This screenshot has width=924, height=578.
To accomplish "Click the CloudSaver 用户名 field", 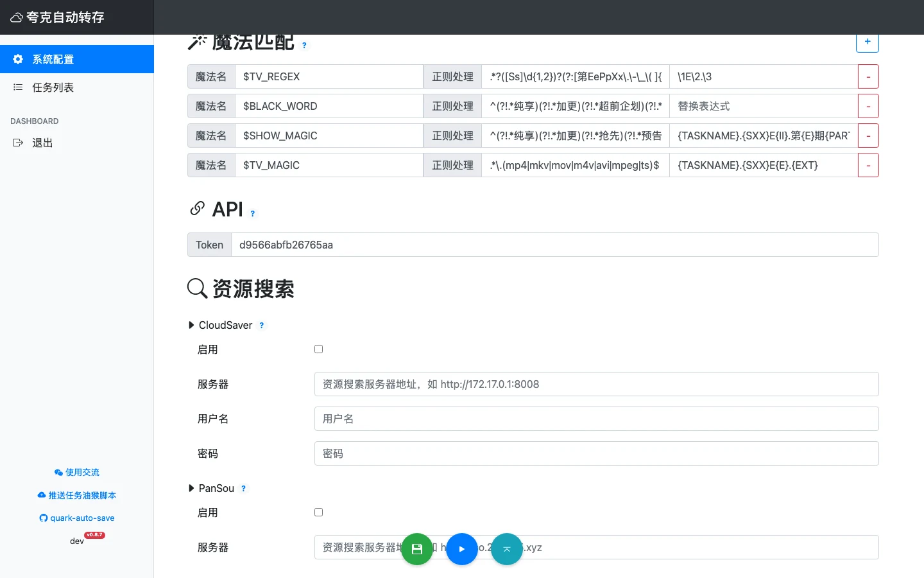I will click(596, 419).
